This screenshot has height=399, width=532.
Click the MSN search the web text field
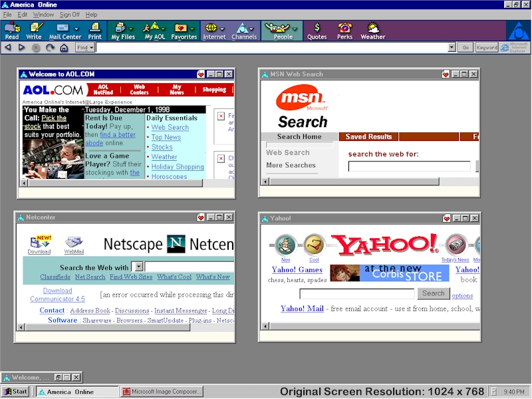pyautogui.click(x=409, y=166)
